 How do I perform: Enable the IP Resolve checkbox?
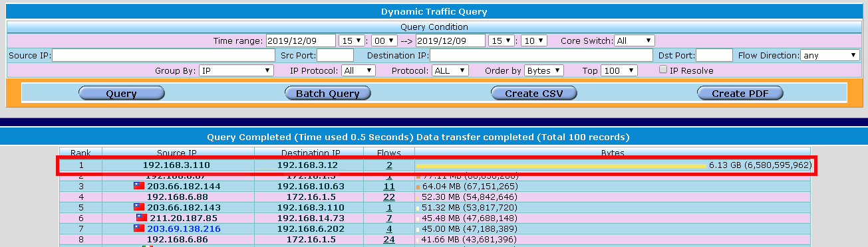[663, 70]
